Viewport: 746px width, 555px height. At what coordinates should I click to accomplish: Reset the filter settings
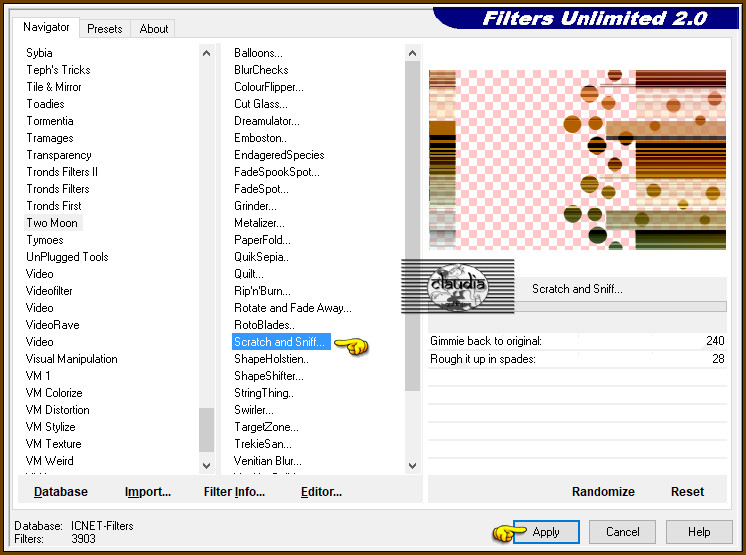coord(687,491)
